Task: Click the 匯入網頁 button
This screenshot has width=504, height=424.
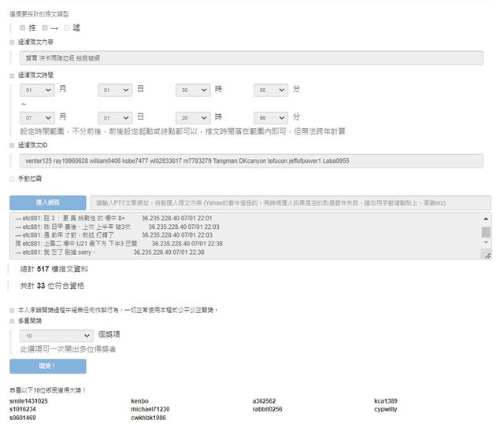Action: point(47,202)
